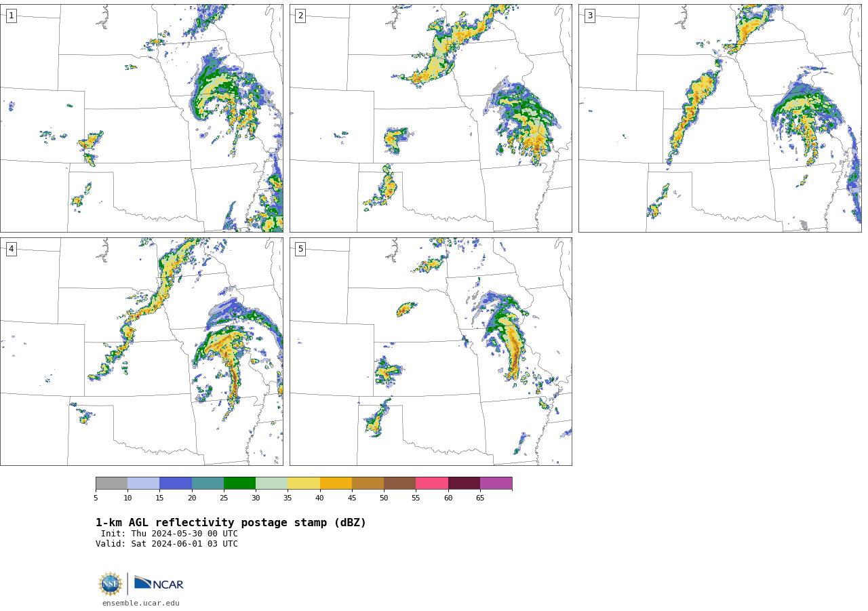
Task: Click the 1-km AGL reflectivity title
Action: point(231,523)
